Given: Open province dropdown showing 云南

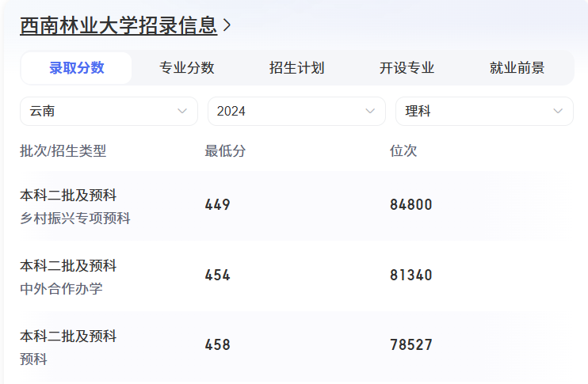Looking at the screenshot, I should point(109,112).
